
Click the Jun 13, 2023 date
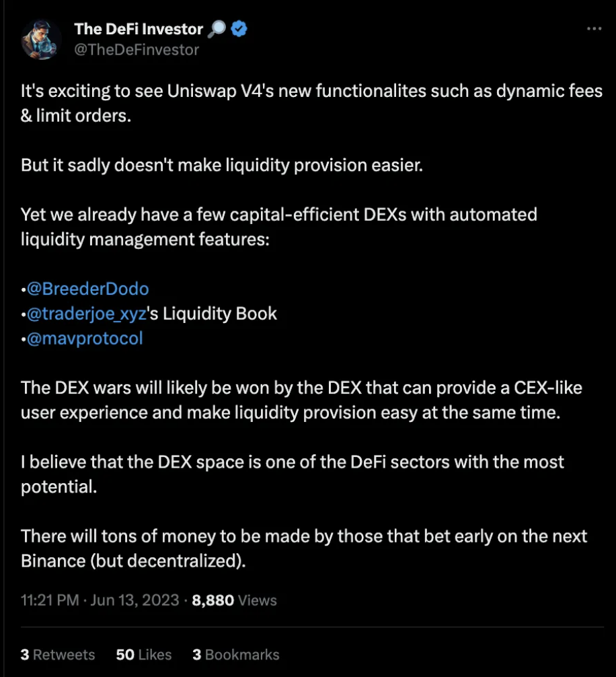tap(137, 600)
